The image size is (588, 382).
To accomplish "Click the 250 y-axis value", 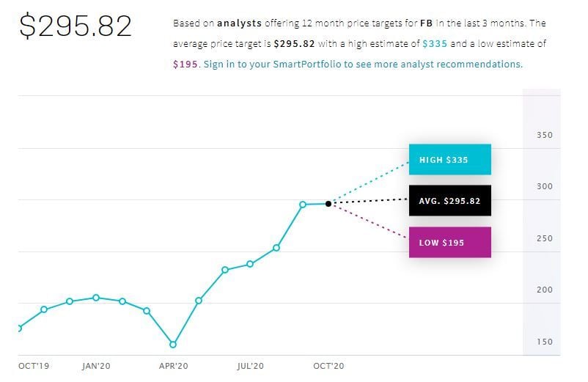I will [x=544, y=238].
